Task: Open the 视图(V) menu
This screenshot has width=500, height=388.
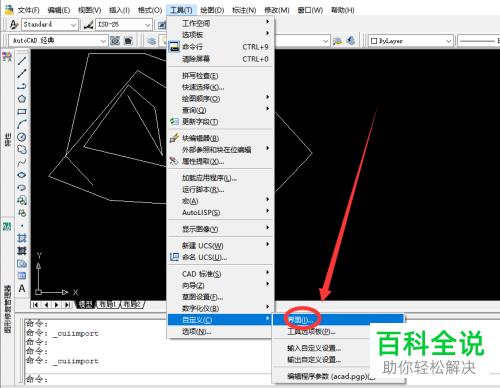Action: (89, 10)
